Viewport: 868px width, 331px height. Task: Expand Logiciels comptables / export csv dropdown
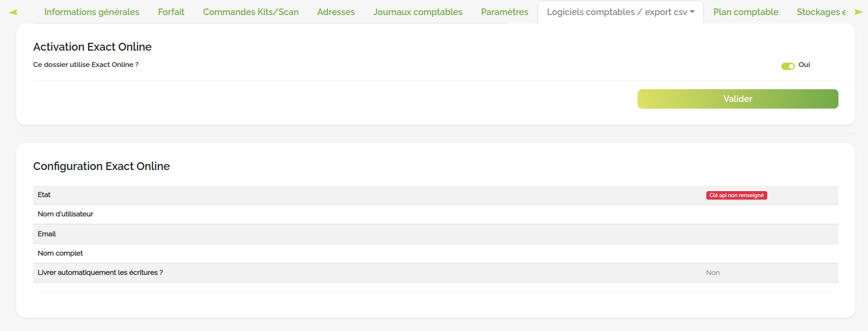(621, 12)
